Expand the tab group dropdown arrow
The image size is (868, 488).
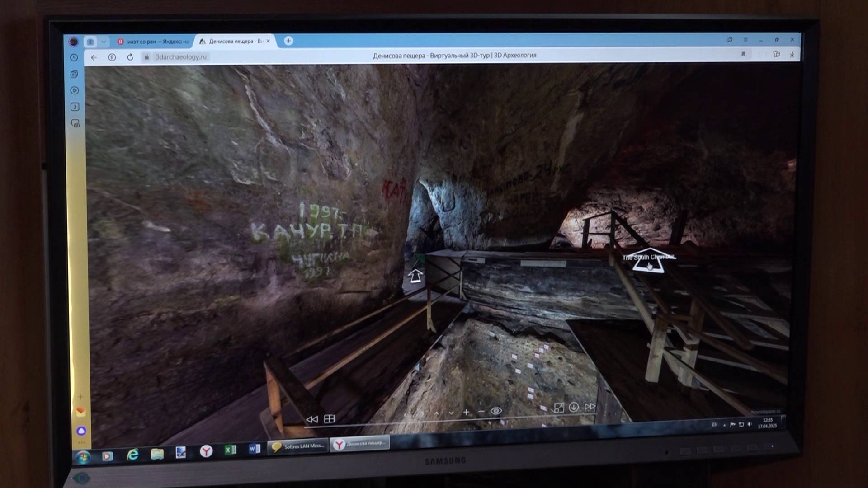pyautogui.click(x=104, y=42)
